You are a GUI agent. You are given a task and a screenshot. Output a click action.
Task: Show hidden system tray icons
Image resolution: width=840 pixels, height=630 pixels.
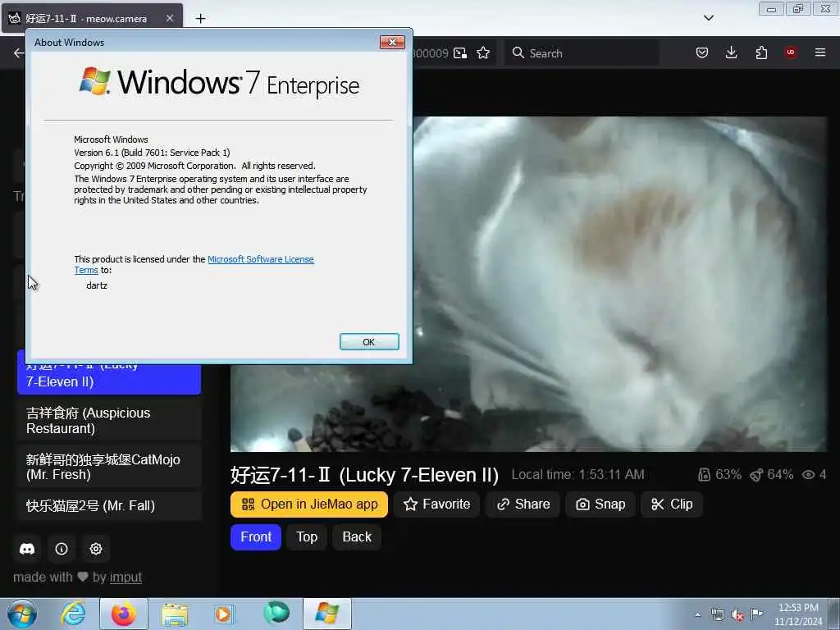[x=697, y=615]
